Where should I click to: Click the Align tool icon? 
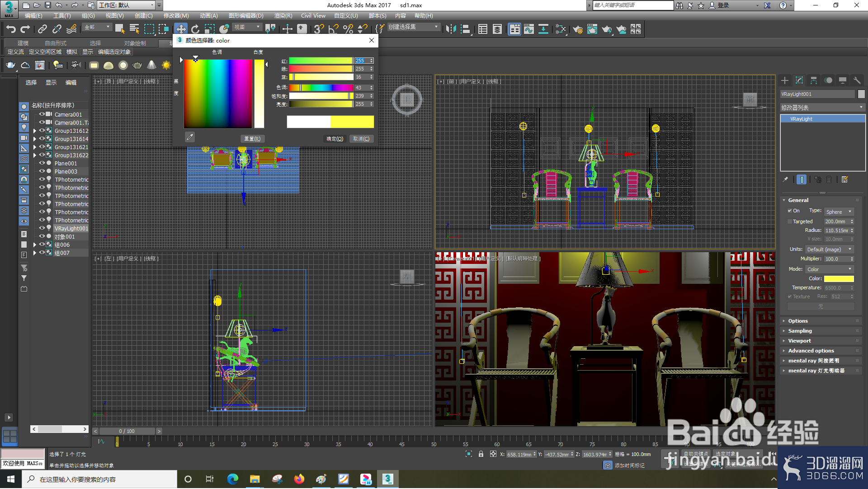(466, 29)
